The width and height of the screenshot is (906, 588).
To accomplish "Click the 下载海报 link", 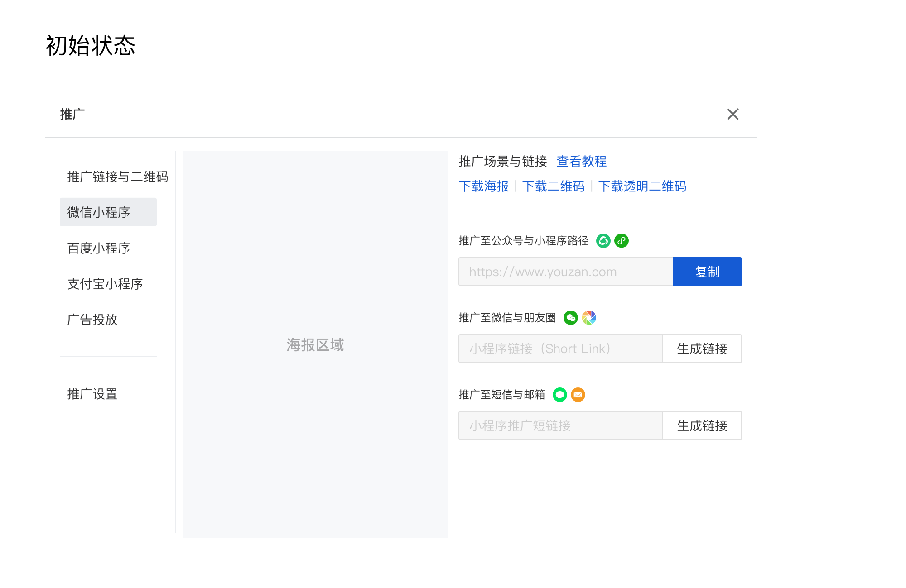I will (483, 186).
